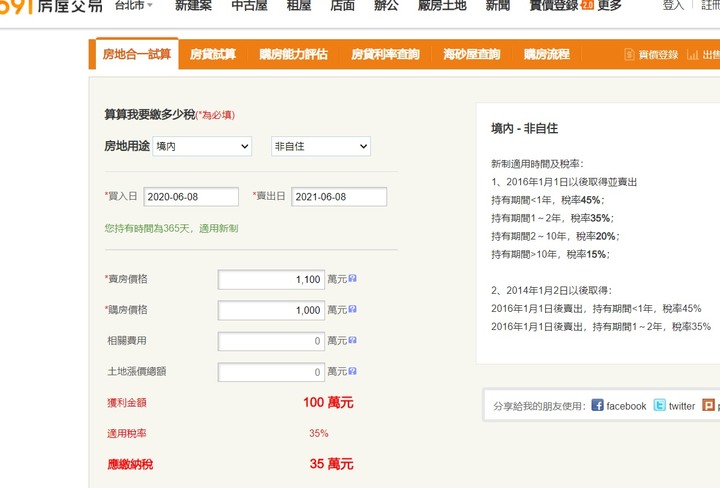Click the 賣出日 date field
The width and height of the screenshot is (720, 488).
coord(339,197)
